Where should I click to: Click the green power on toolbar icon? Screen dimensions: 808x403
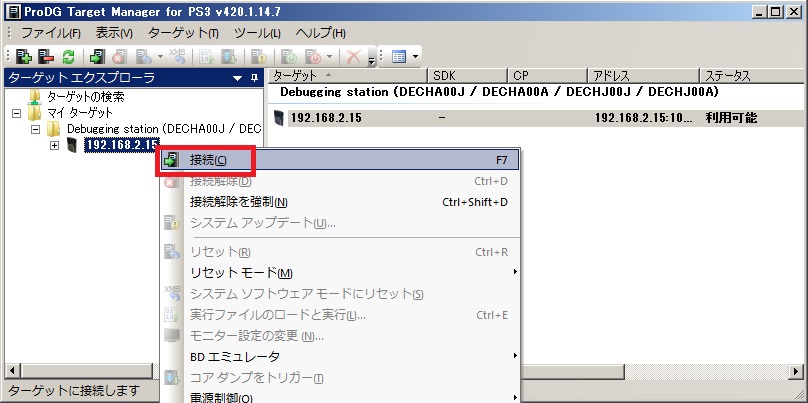click(x=289, y=57)
